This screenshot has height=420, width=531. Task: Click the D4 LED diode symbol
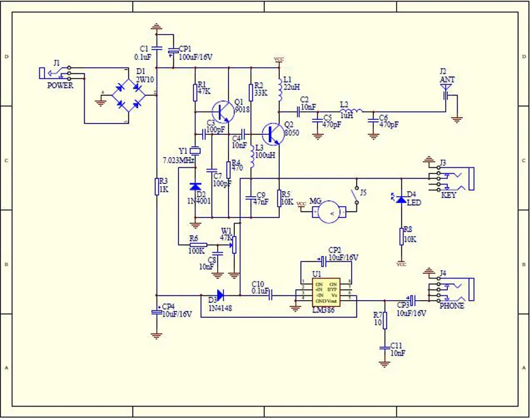click(x=401, y=199)
